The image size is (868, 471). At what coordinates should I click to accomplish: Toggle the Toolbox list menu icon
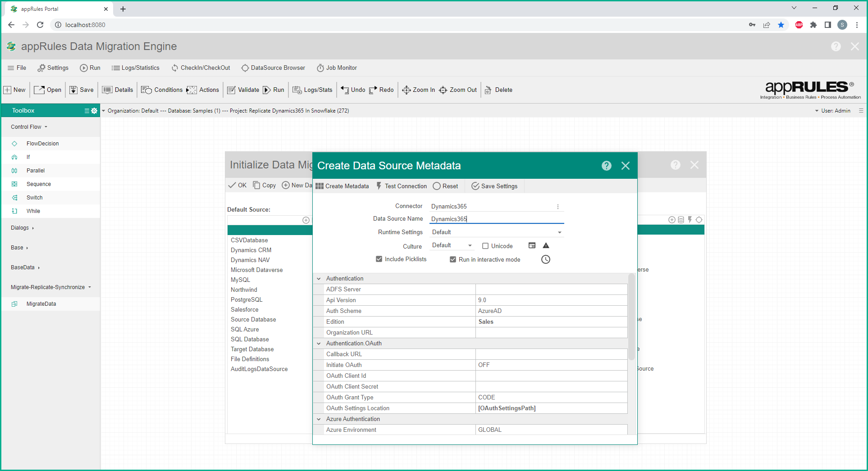[x=87, y=111]
